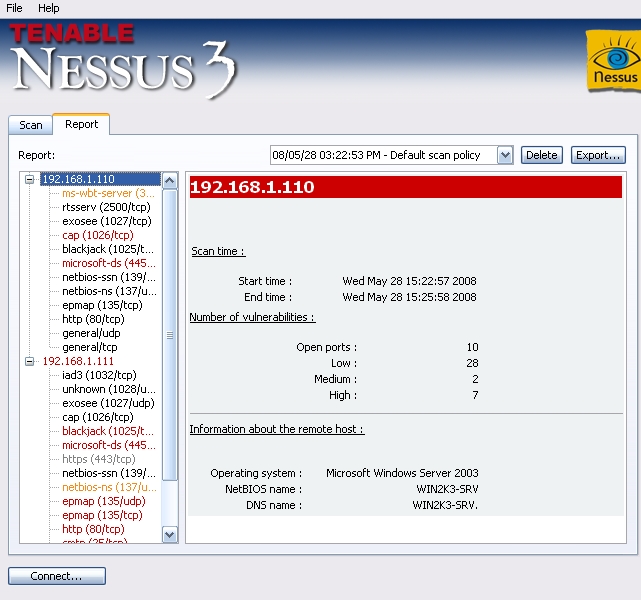Collapse the 192.168.1.110 host node

(29, 179)
